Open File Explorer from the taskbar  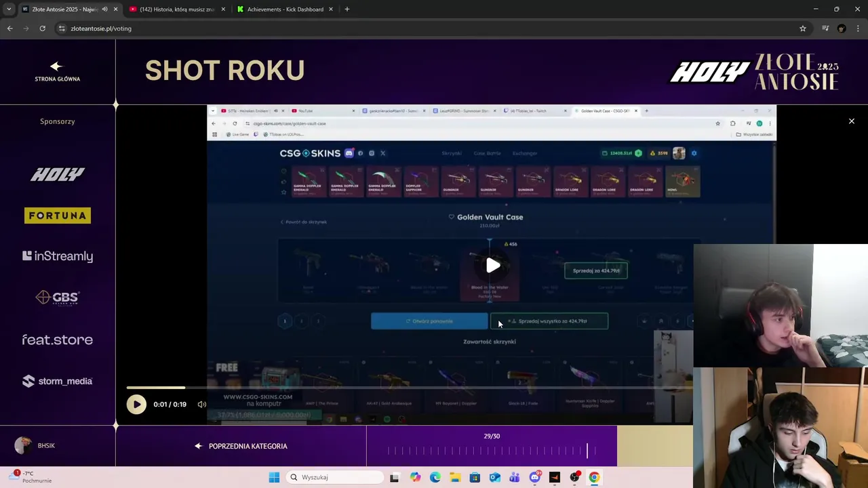click(x=455, y=477)
